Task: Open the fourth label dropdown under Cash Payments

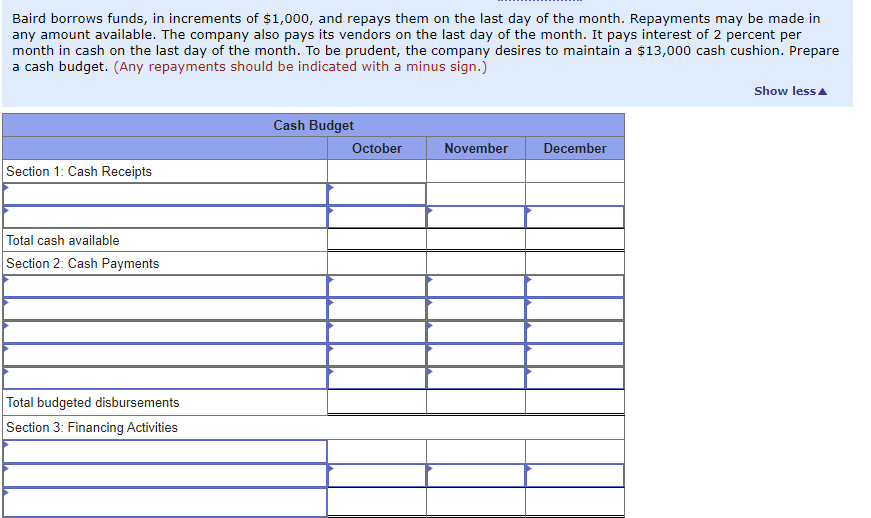Action: [165, 355]
